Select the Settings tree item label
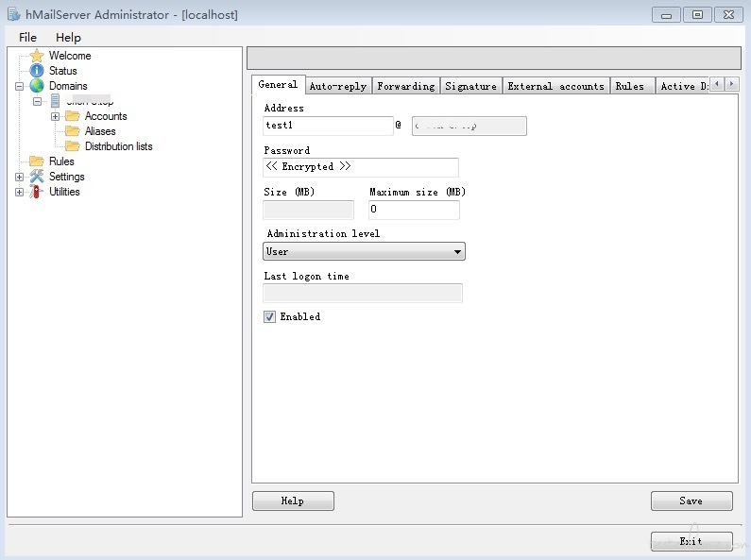 [x=66, y=177]
